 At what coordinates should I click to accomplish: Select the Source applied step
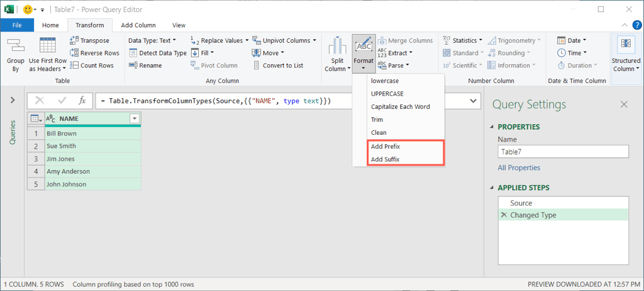(563, 203)
